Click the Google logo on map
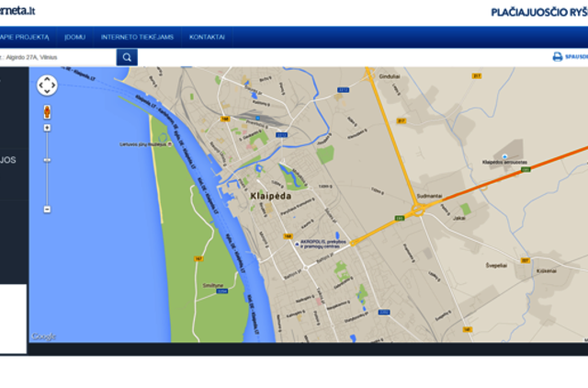 [x=44, y=336]
